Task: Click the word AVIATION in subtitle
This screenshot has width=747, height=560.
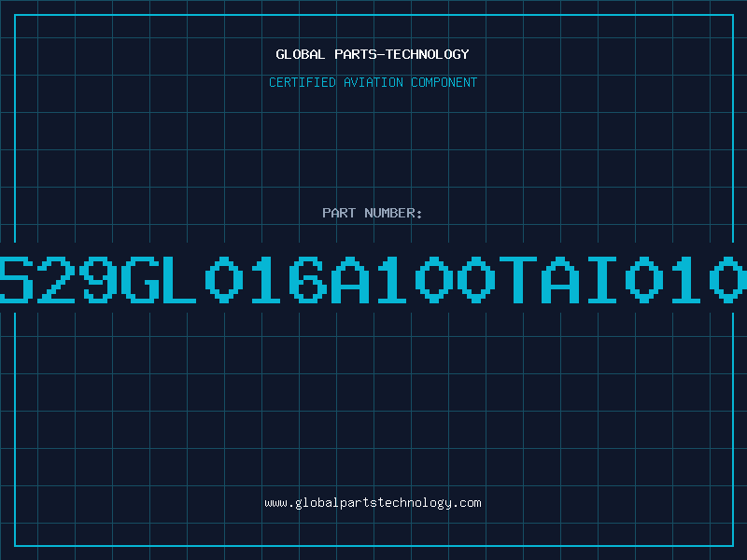Action: pos(373,82)
